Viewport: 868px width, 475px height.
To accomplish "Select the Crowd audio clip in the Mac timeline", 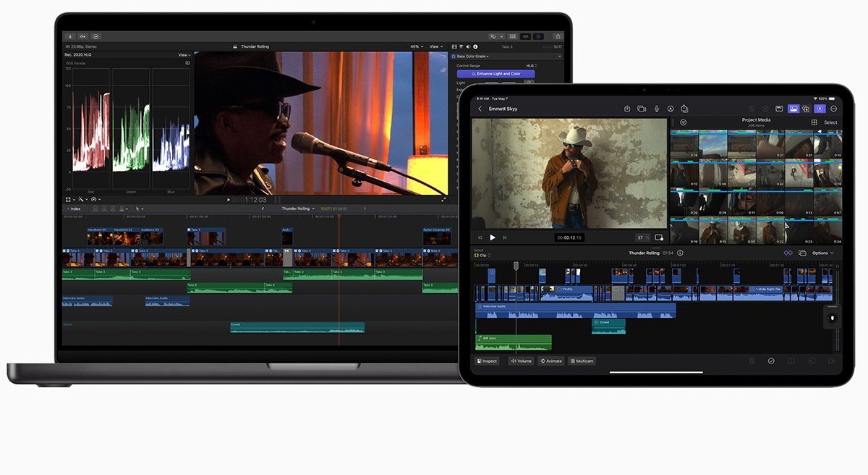I will point(297,327).
